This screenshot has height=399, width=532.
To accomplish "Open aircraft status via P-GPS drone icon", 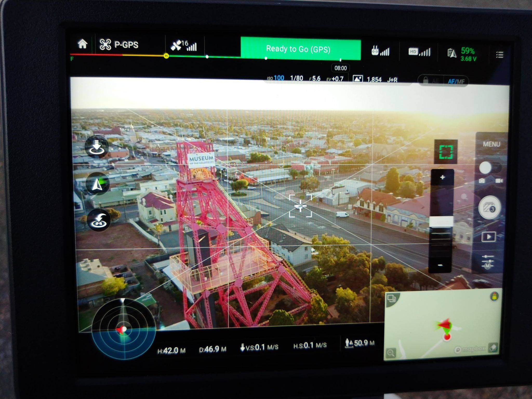I will click(x=105, y=45).
